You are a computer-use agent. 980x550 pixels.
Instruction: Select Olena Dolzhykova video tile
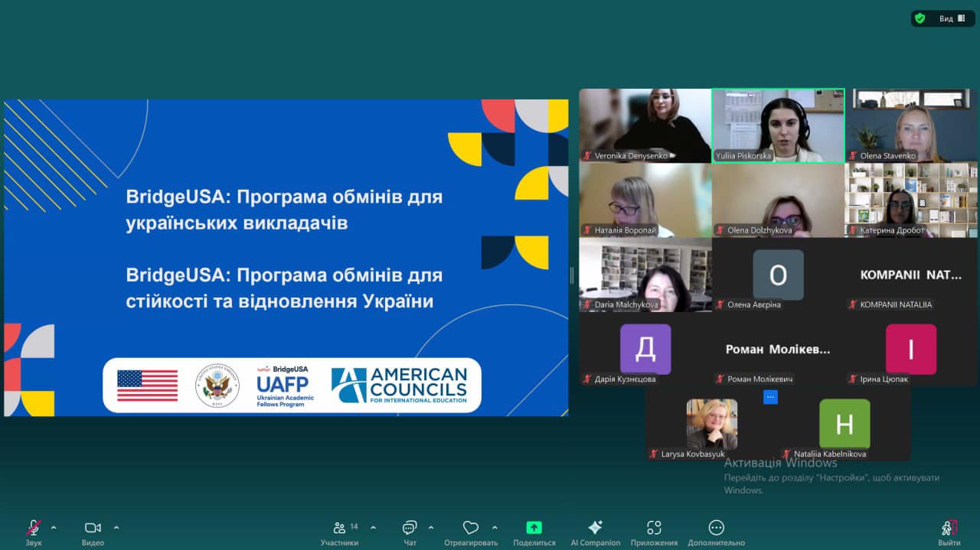coord(778,200)
